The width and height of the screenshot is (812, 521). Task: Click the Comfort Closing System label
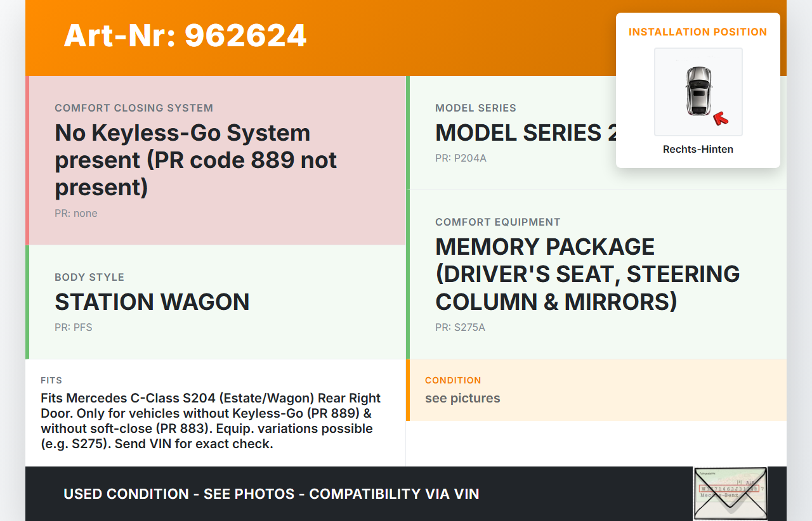[134, 108]
